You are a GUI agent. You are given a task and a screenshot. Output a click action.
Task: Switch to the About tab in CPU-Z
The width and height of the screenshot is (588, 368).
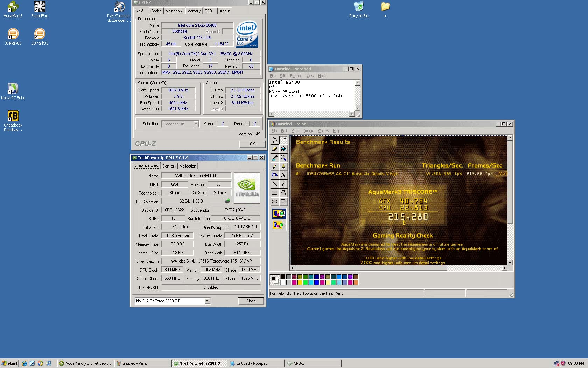tap(225, 11)
